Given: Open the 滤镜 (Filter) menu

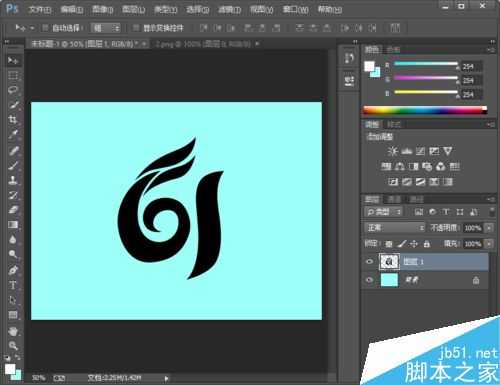Looking at the screenshot, I should point(229,9).
